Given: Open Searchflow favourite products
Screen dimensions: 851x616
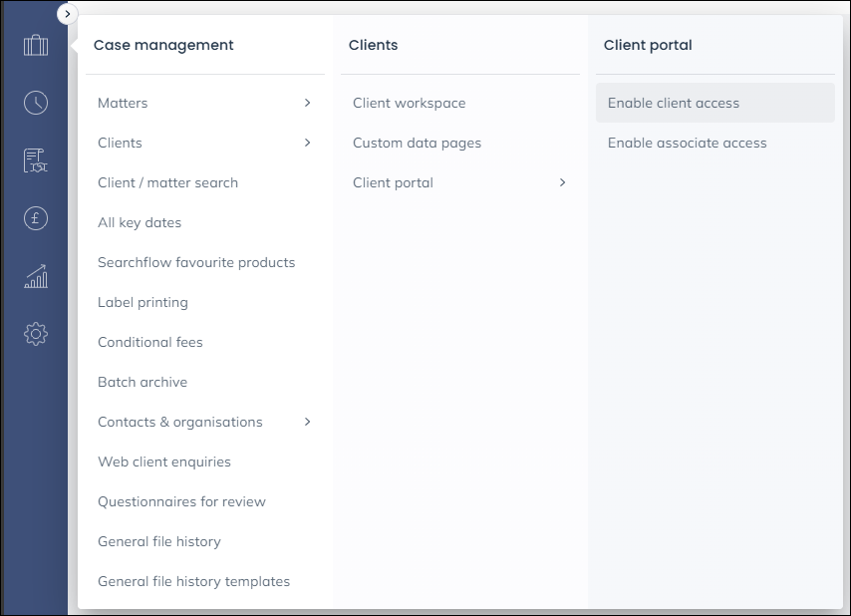Looking at the screenshot, I should (196, 262).
